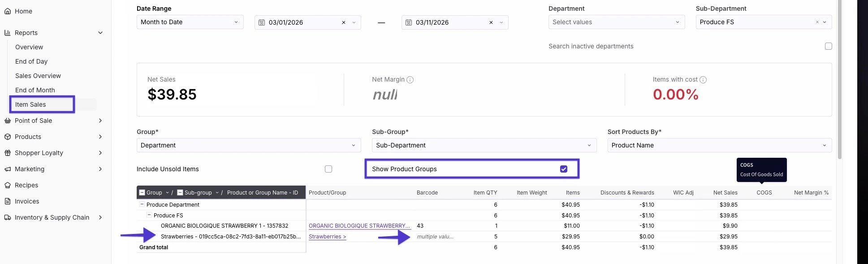Image resolution: width=868 pixels, height=264 pixels.
Task: Open ORGANIC BIOLOGIQUE STRAWBERRY product link
Action: coord(359,226)
